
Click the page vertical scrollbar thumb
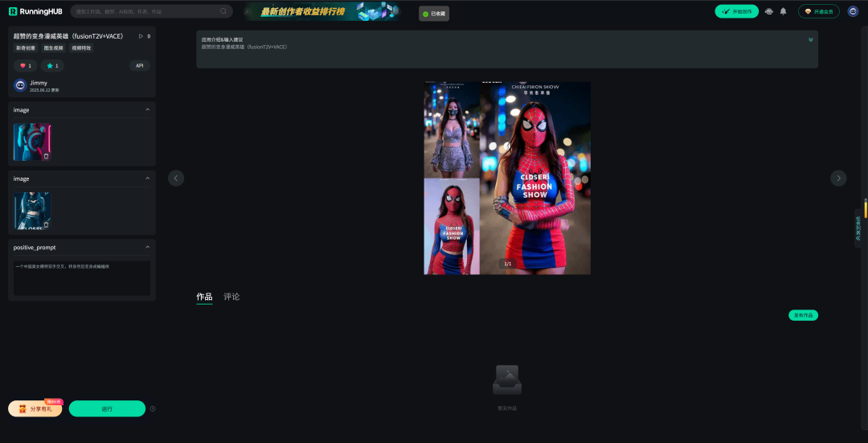tap(866, 207)
